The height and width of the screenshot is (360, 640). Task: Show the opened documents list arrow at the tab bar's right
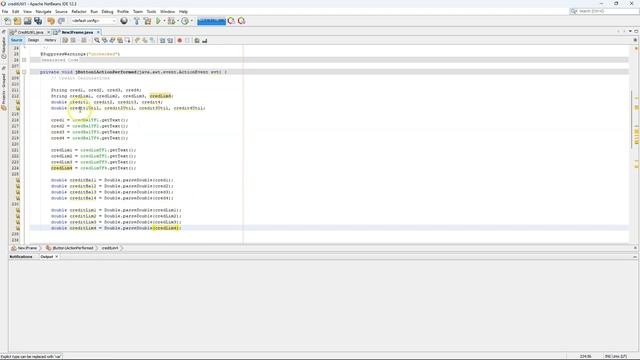[630, 31]
